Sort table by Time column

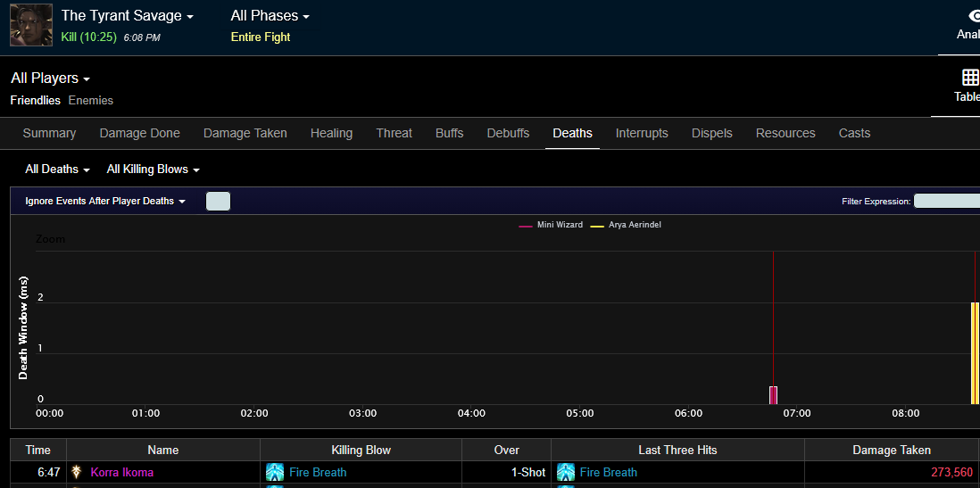coord(38,450)
